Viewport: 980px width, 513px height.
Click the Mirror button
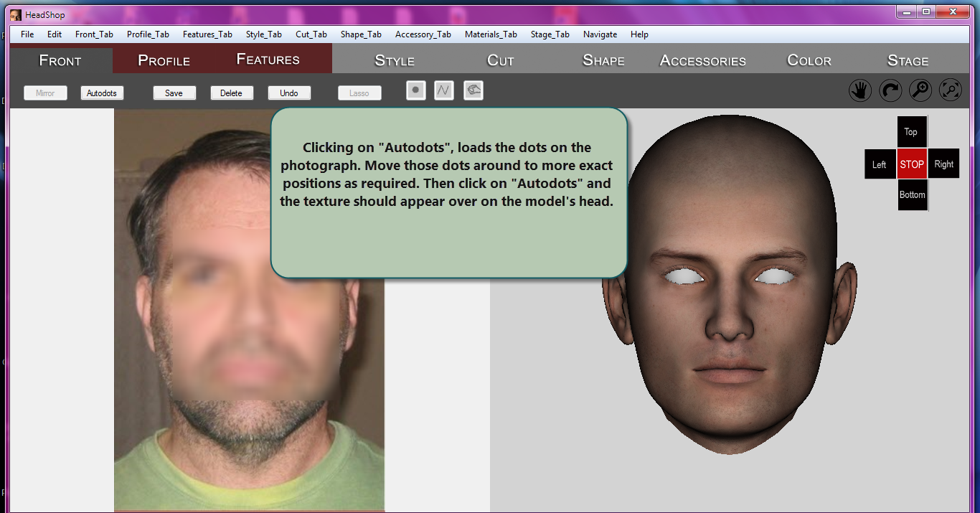[x=45, y=93]
